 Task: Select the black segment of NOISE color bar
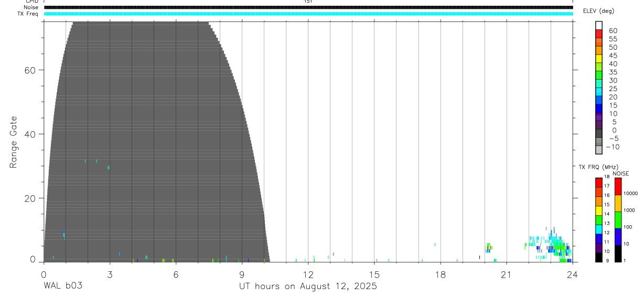[x=618, y=254]
